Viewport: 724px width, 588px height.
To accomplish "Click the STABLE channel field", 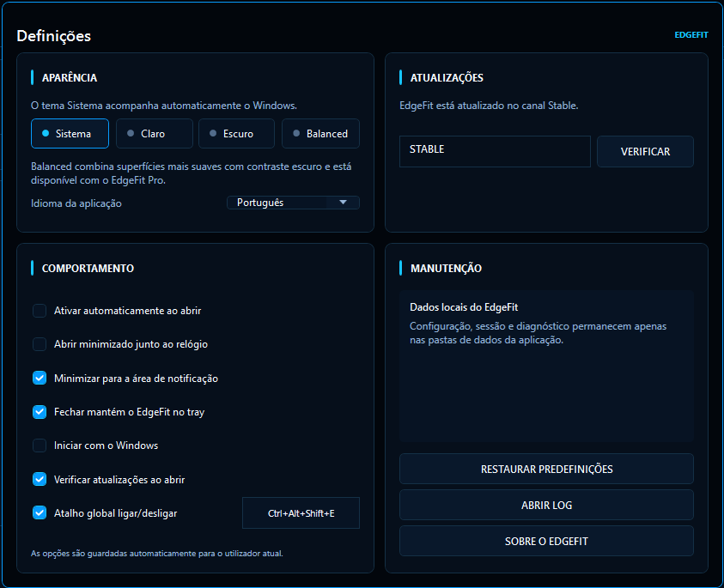I will pyautogui.click(x=495, y=151).
